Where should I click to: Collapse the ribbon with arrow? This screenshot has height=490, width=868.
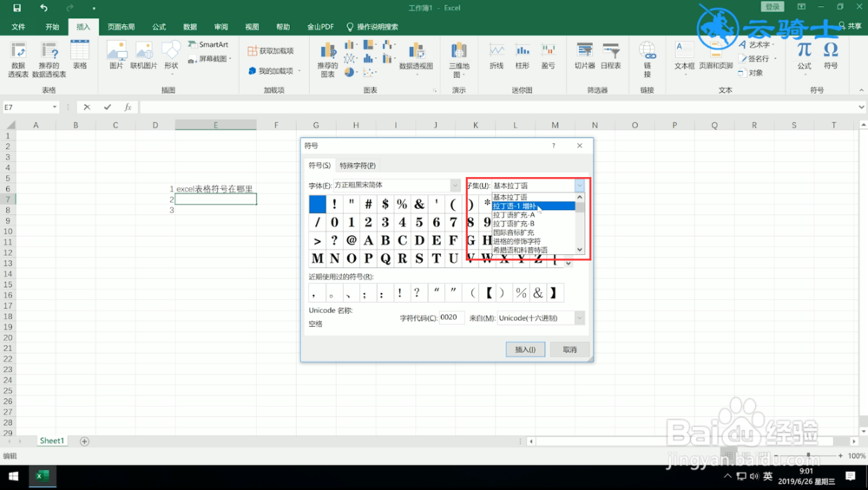click(x=861, y=90)
